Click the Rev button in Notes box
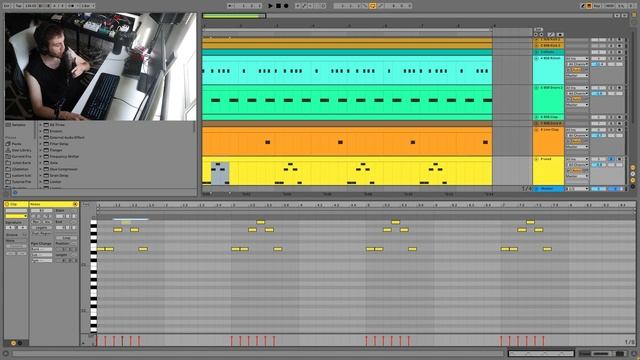Image resolution: width=640 pixels, height=360 pixels. [36, 222]
